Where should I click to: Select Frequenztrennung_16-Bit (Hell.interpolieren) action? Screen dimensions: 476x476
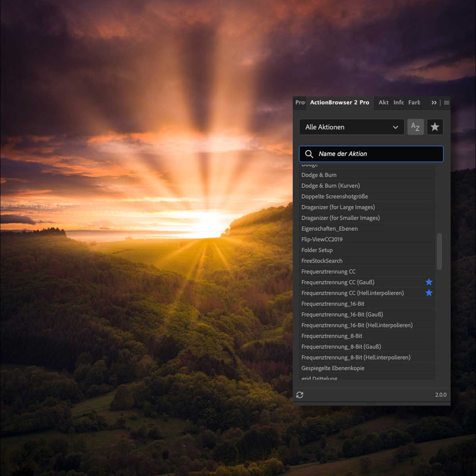click(x=367, y=325)
